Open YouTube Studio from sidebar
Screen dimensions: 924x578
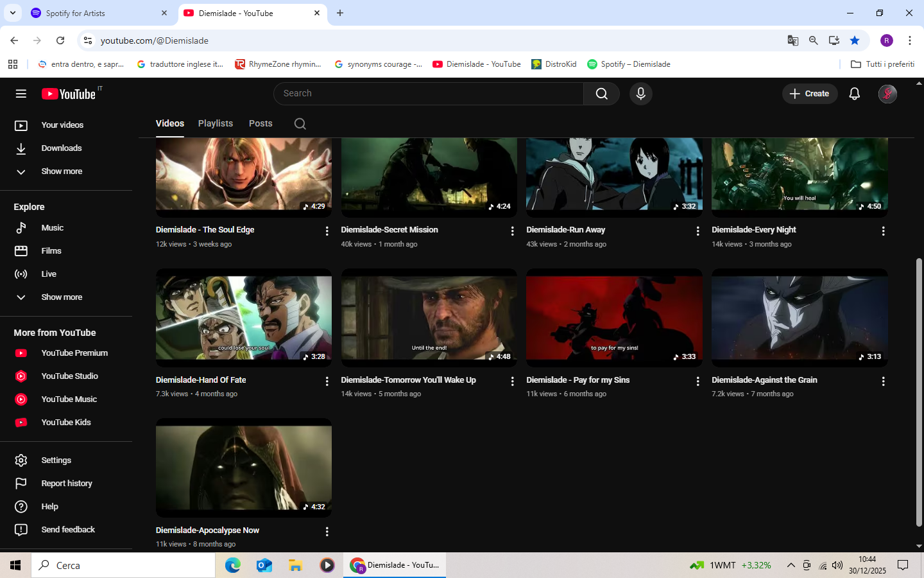(x=69, y=376)
